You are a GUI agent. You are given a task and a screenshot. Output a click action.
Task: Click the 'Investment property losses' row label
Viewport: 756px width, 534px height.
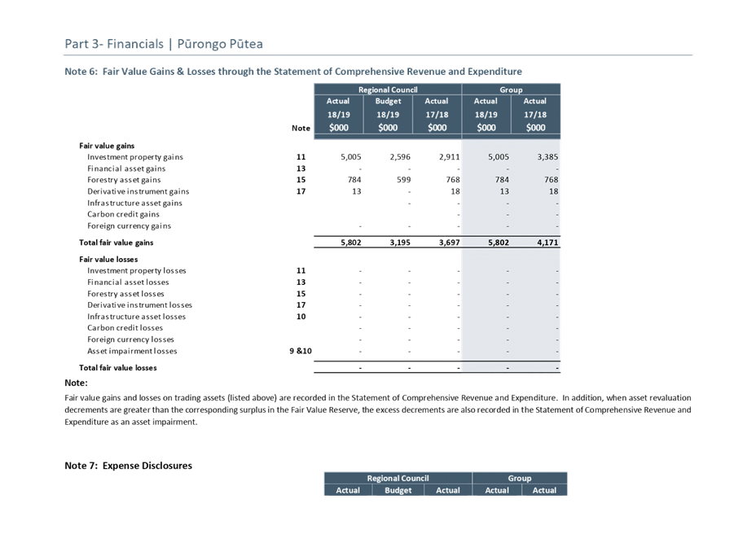click(x=136, y=271)
